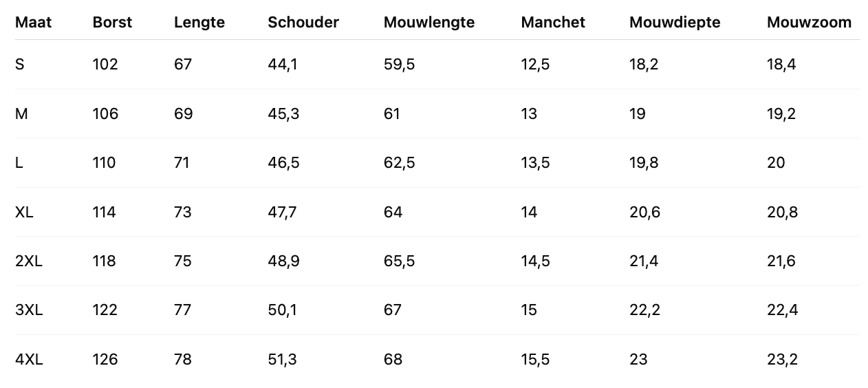Select the 2XL size row label
Image resolution: width=868 pixels, height=388 pixels.
(28, 261)
